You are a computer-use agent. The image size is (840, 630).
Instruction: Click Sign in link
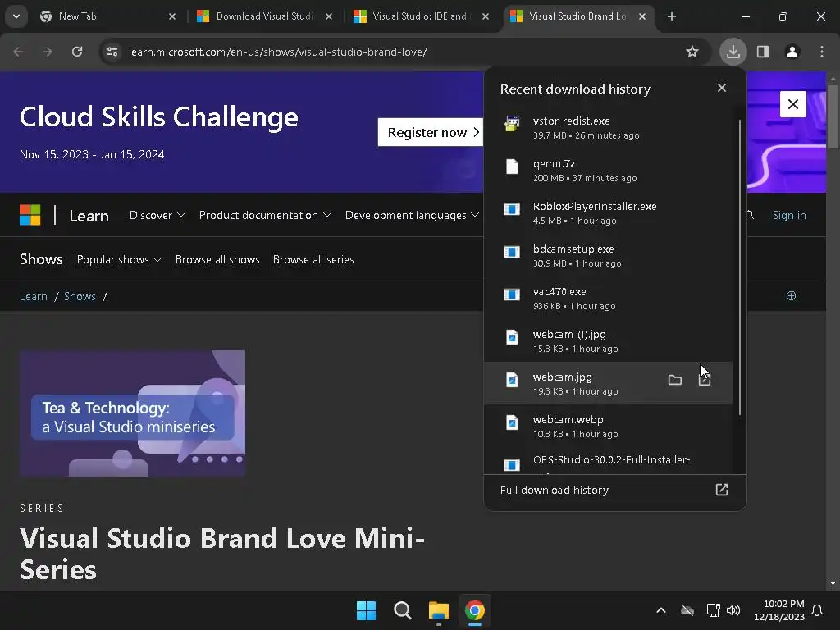(x=789, y=216)
